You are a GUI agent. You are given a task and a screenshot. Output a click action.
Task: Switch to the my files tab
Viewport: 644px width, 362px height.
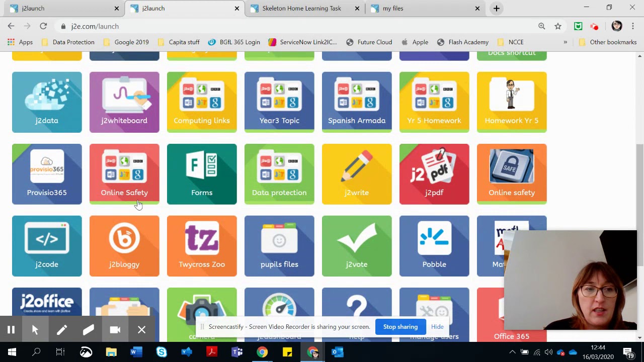pyautogui.click(x=425, y=8)
